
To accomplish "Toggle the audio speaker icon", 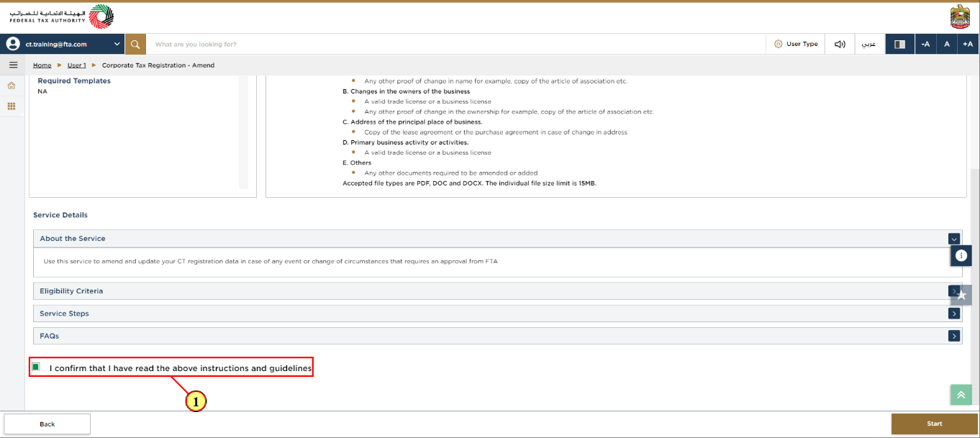I will (x=840, y=44).
